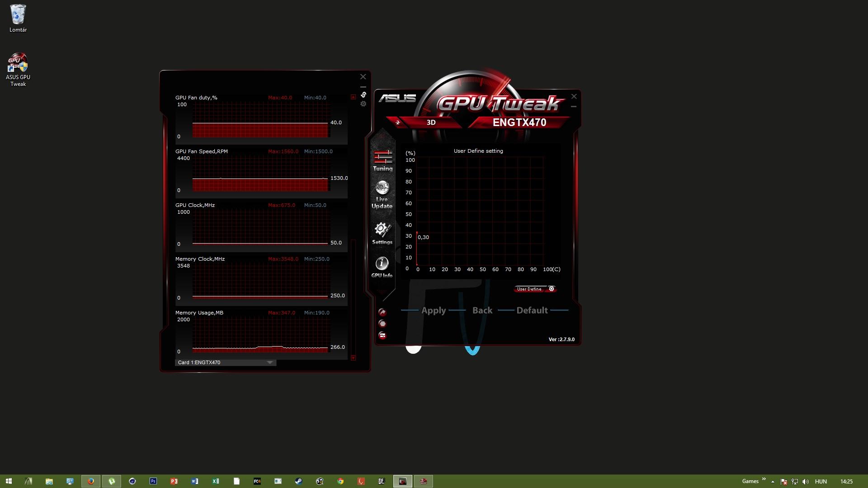Screen dimensions: 868x488
Task: Launch Chrome from the taskbar
Action: pyautogui.click(x=340, y=481)
